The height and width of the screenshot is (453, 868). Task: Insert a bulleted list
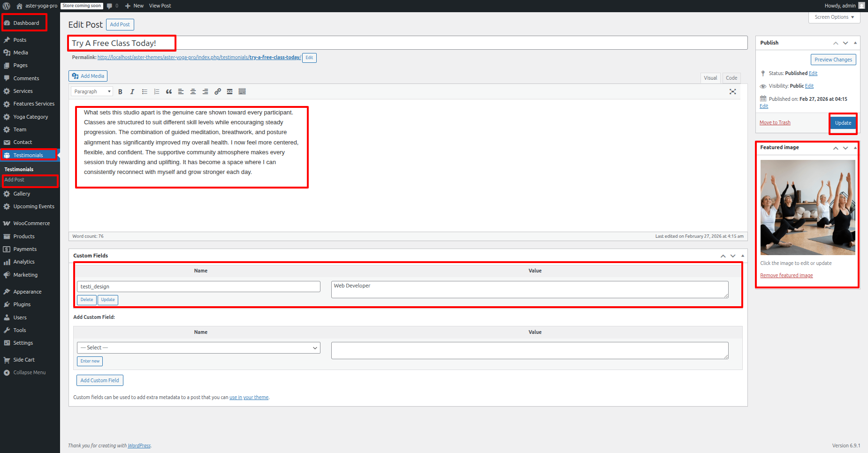145,92
